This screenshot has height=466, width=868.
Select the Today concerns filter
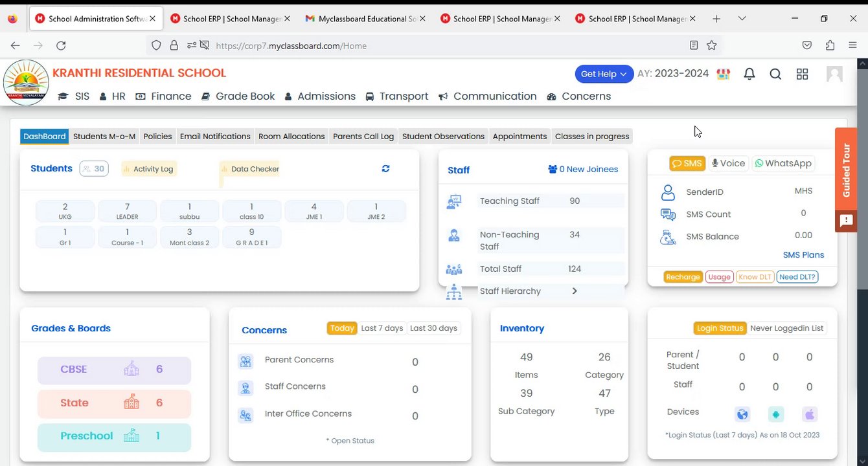pyautogui.click(x=342, y=328)
